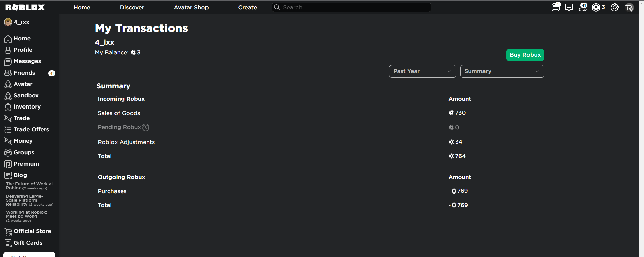The image size is (644, 257).
Task: Open Create in the top navigation
Action: click(247, 7)
